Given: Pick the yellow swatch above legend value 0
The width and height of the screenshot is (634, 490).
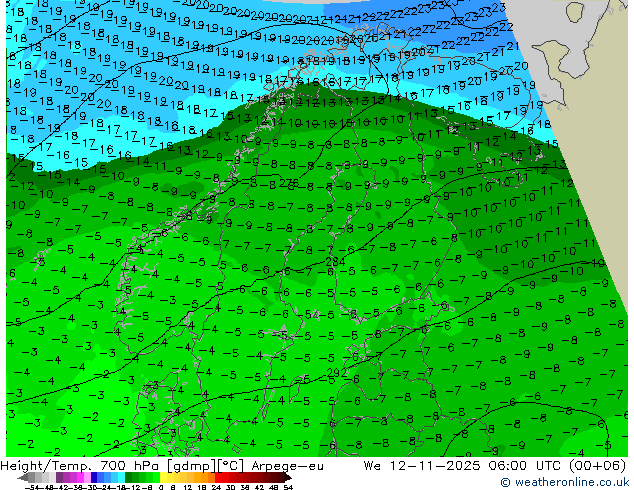Looking at the screenshot, I should pos(163,477).
